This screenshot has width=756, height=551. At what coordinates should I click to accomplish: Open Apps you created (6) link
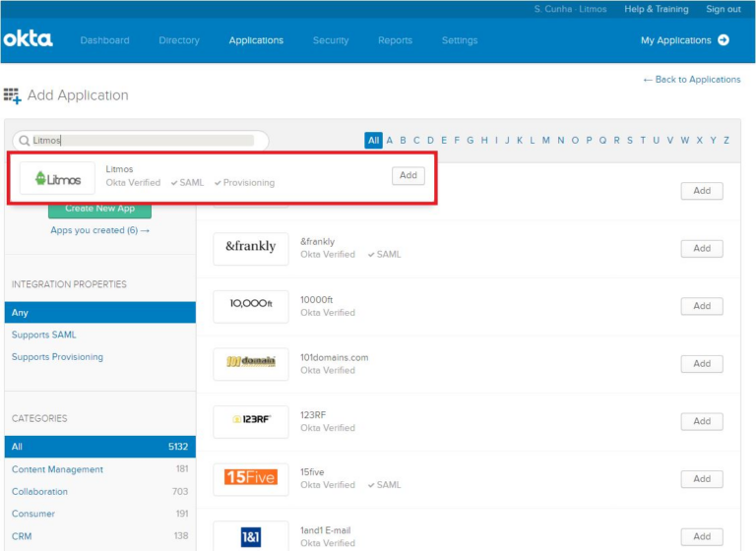pos(99,230)
